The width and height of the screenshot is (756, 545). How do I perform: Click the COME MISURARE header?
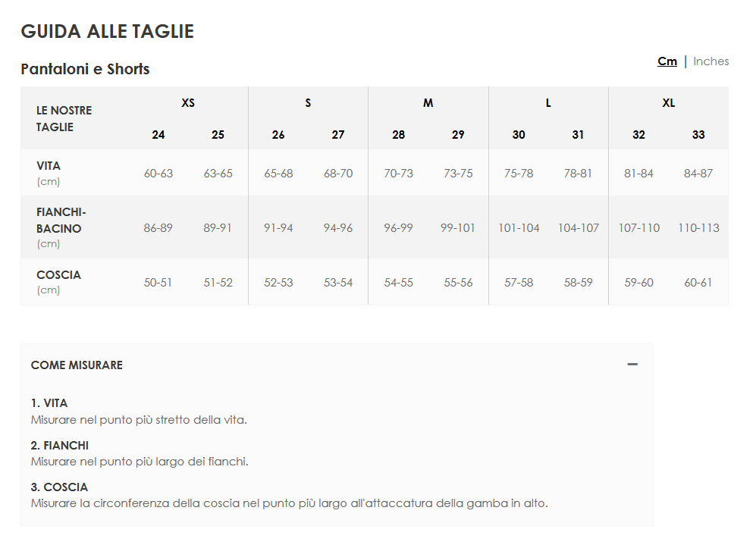(x=77, y=365)
